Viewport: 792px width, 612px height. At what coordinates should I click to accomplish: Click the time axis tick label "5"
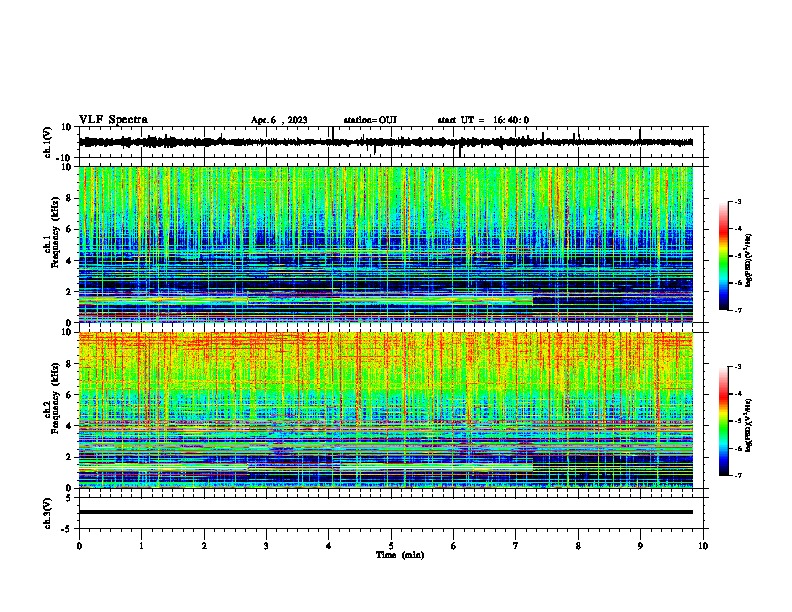391,546
